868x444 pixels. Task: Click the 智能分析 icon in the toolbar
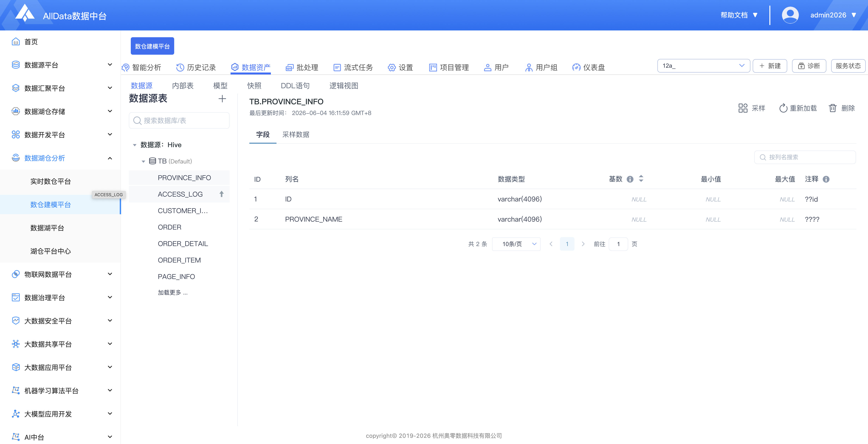click(125, 67)
